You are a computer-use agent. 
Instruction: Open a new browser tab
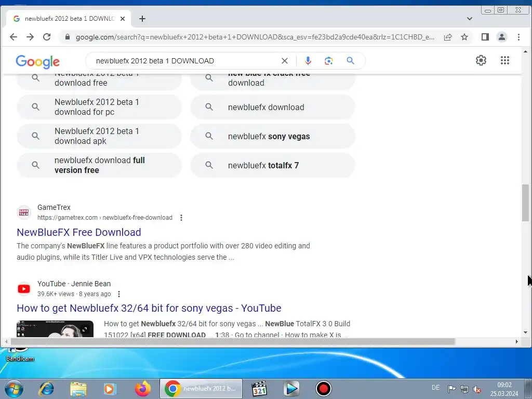[x=142, y=19]
